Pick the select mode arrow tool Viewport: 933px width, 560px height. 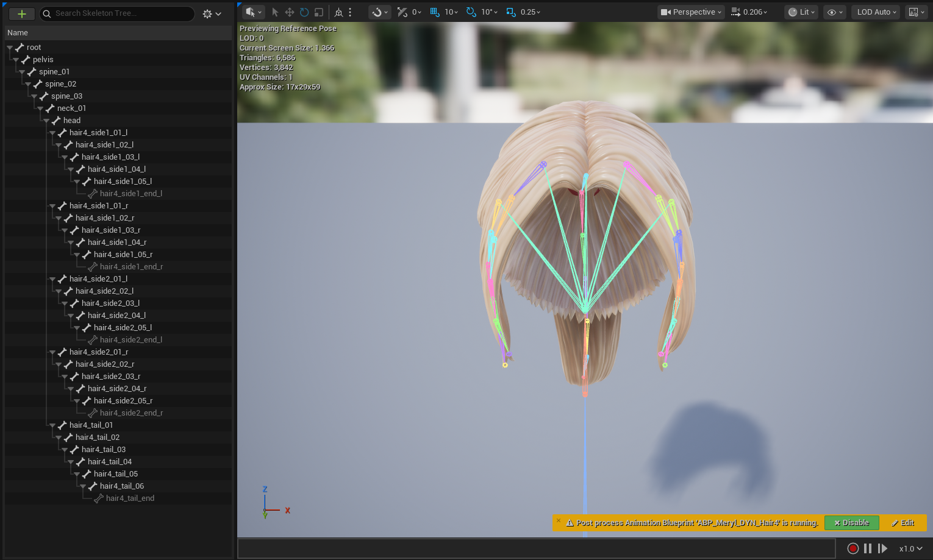click(x=275, y=12)
